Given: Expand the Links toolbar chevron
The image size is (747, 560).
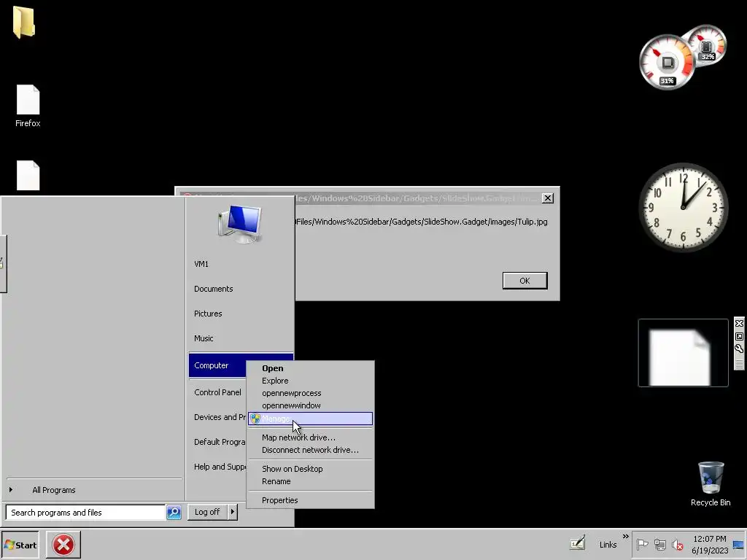Looking at the screenshot, I should click(x=625, y=537).
